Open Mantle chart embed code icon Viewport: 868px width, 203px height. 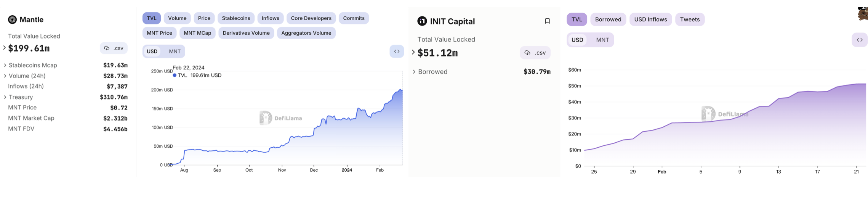click(x=397, y=52)
